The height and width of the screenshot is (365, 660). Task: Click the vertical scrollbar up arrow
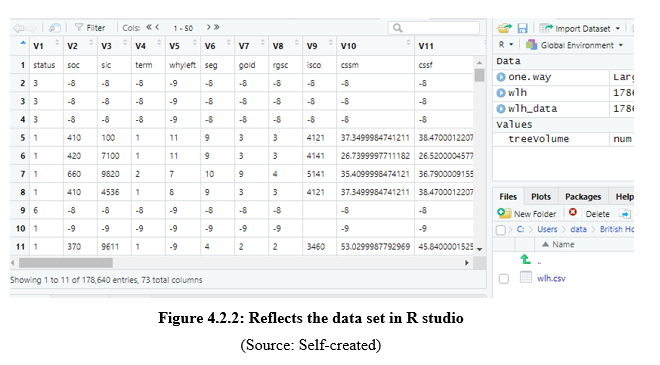point(479,63)
